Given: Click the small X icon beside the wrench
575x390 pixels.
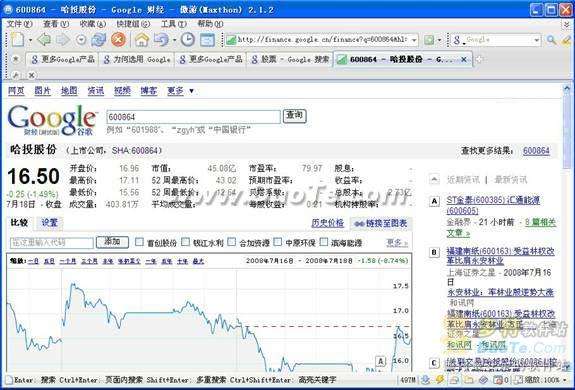Looking at the screenshot, I should (x=32, y=75).
